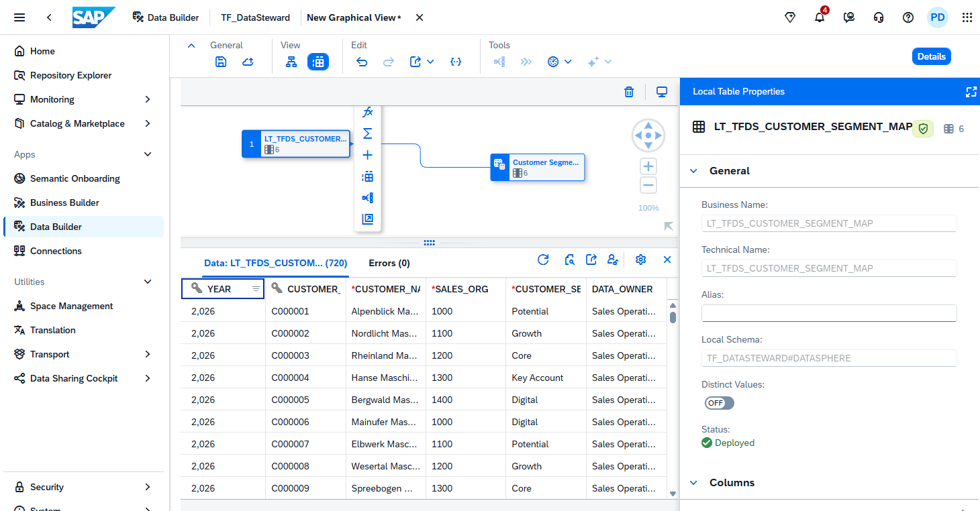
Task: Go back with the header arrow
Action: [49, 17]
